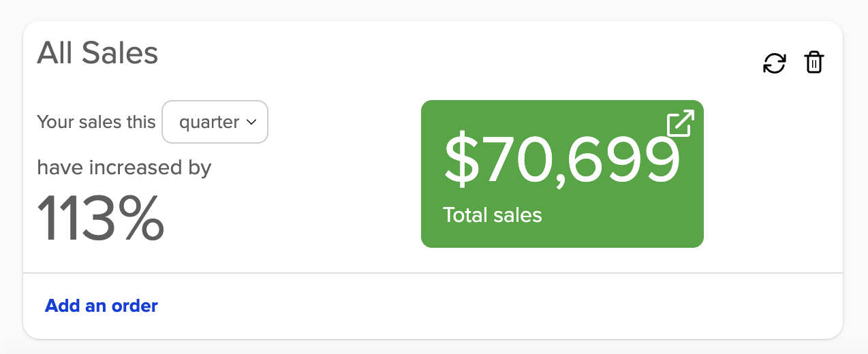Click the $70,699 sales amount

561,161
